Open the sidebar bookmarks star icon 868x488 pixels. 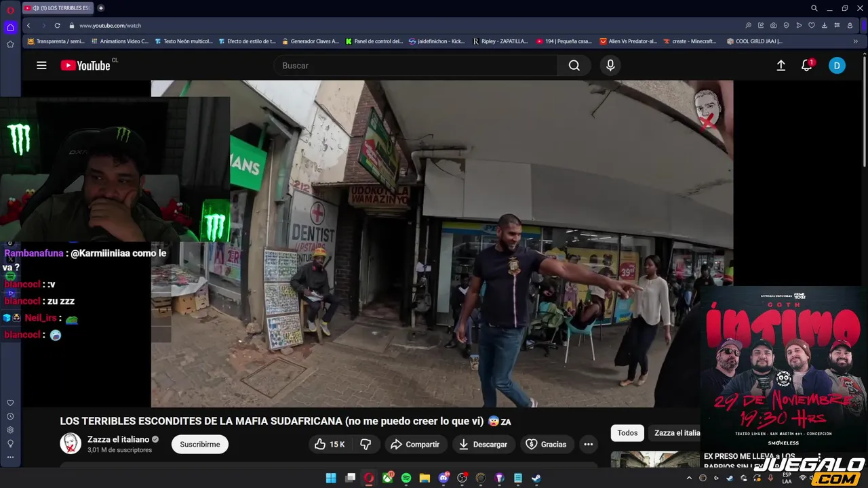point(10,44)
